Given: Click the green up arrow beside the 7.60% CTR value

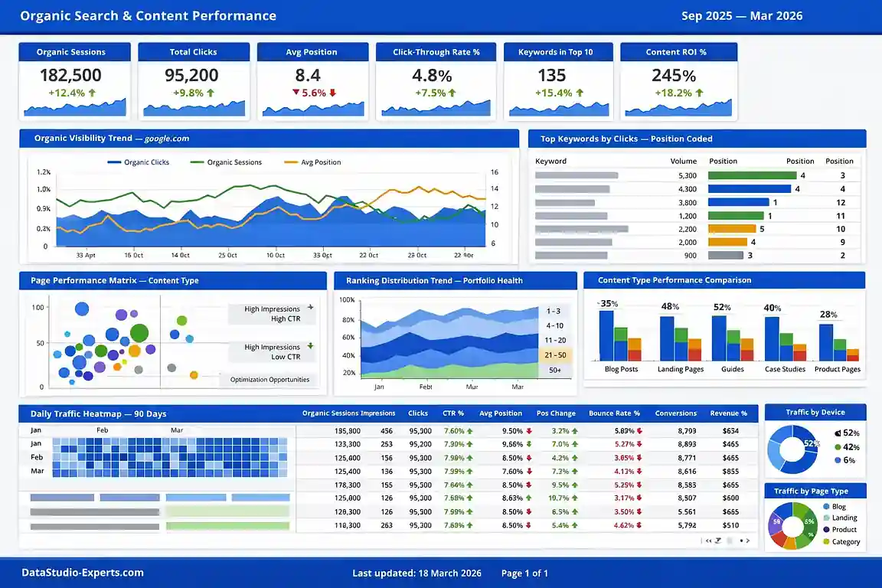Looking at the screenshot, I should pyautogui.click(x=468, y=430).
